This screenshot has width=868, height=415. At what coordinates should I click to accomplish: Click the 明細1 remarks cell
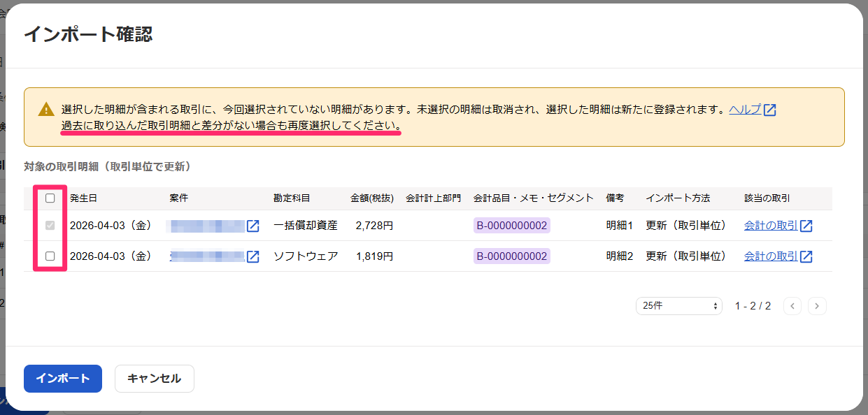tap(620, 226)
